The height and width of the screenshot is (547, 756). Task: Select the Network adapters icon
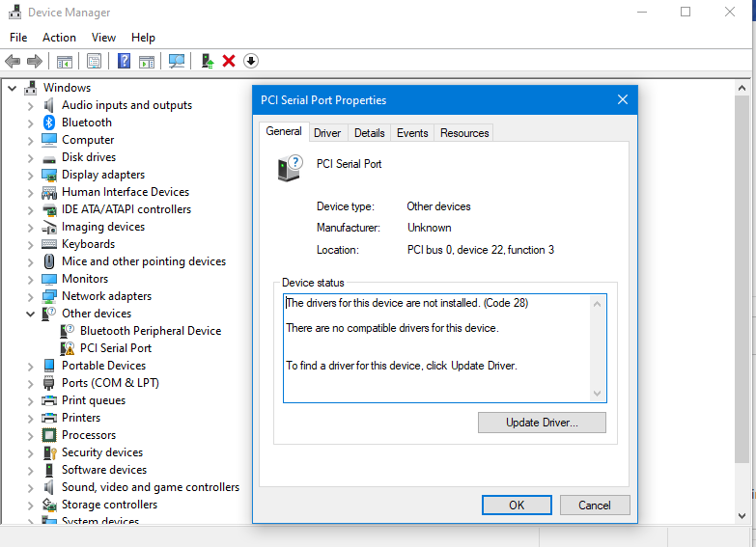pos(49,296)
